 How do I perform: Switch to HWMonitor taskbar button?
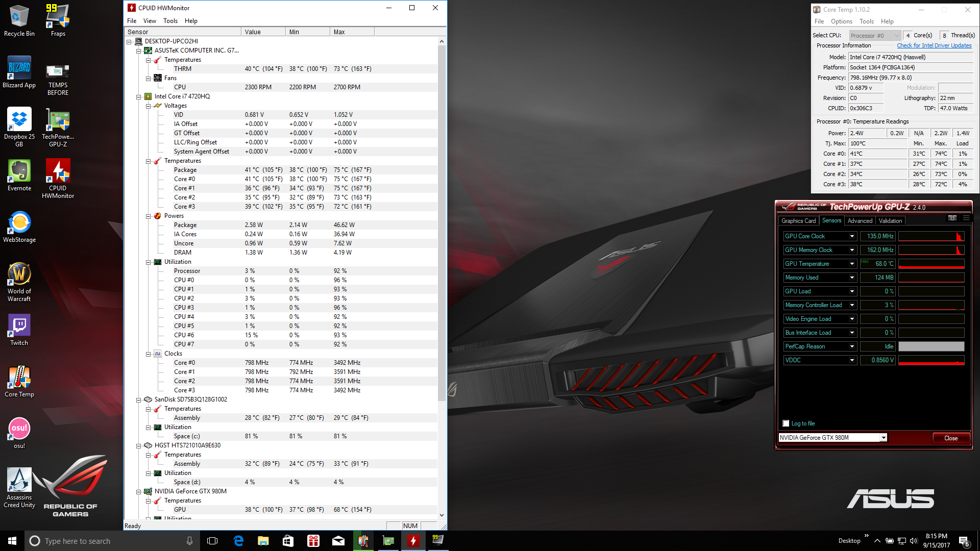pos(413,541)
